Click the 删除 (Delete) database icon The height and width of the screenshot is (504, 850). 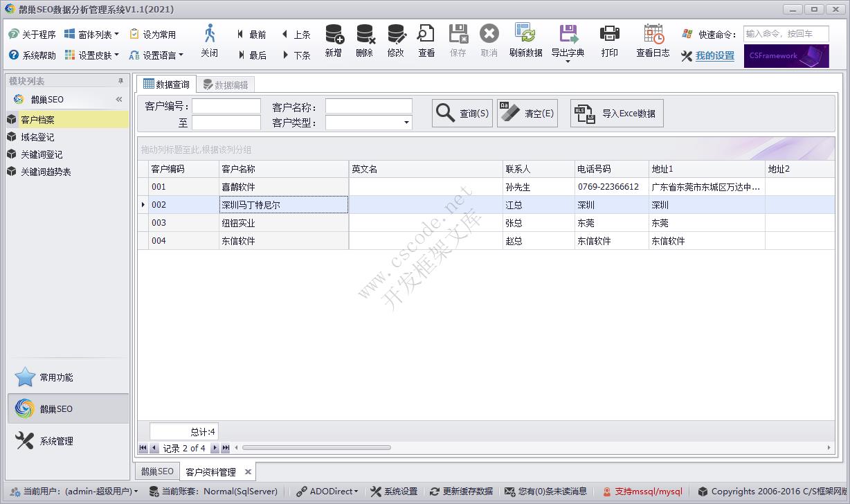click(x=365, y=35)
